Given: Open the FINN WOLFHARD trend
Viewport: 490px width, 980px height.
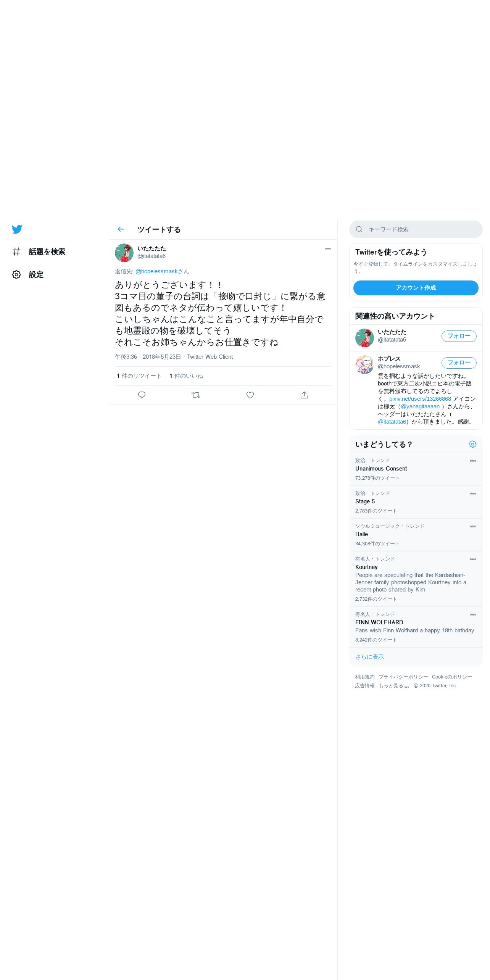Looking at the screenshot, I should click(416, 627).
